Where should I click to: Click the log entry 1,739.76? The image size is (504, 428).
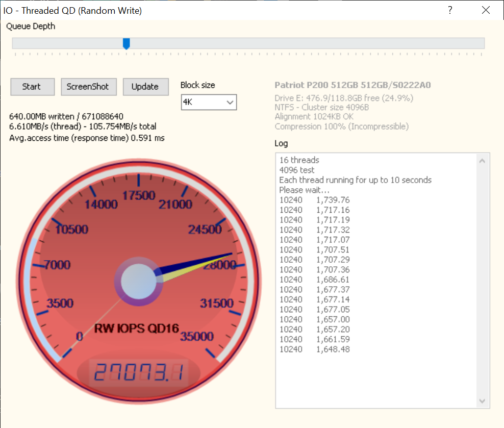314,200
